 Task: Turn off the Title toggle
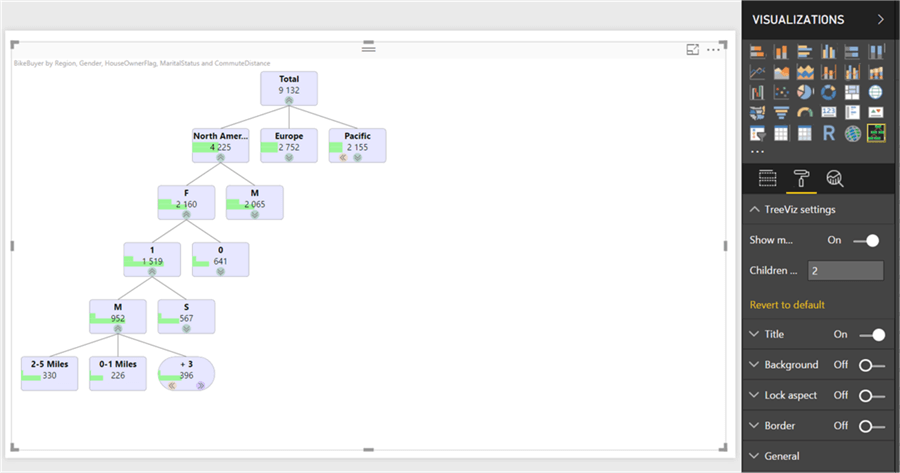click(872, 335)
